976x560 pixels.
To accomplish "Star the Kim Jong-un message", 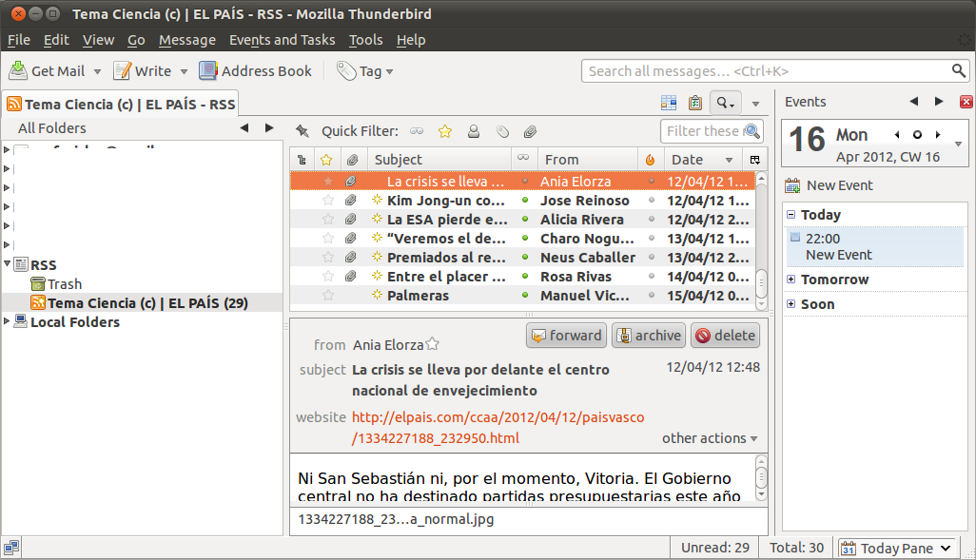I will click(328, 201).
